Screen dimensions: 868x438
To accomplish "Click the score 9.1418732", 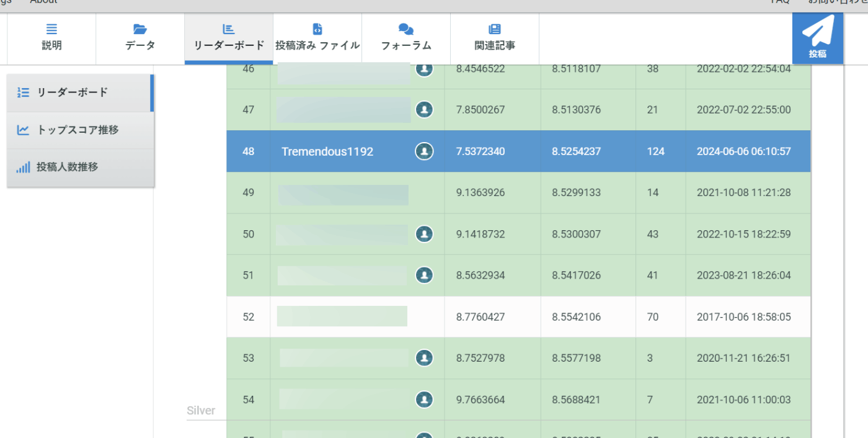I will click(x=480, y=235).
